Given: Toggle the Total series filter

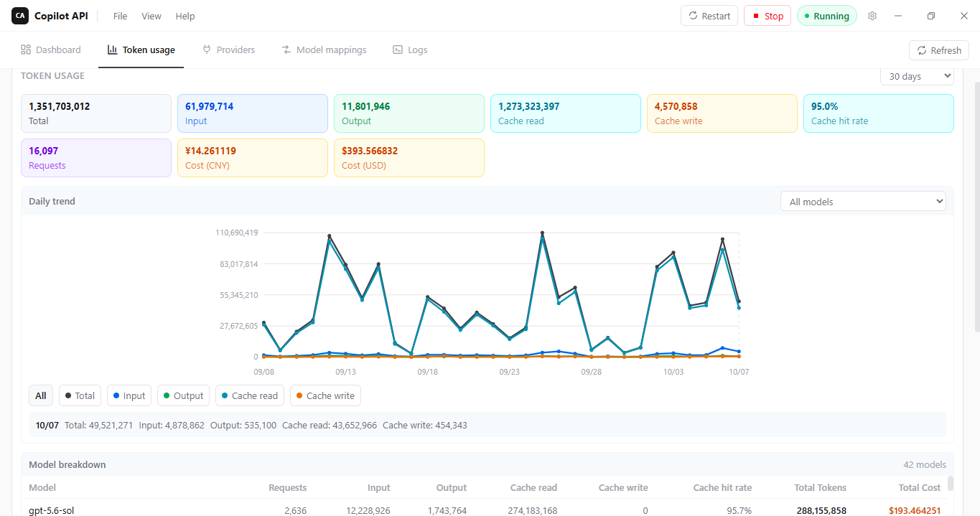Looking at the screenshot, I should tap(80, 395).
